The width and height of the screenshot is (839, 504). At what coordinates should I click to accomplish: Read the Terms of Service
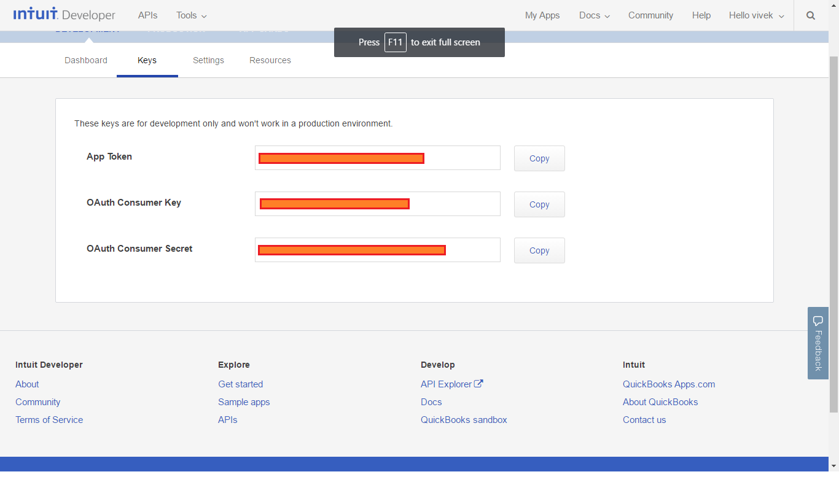49,420
